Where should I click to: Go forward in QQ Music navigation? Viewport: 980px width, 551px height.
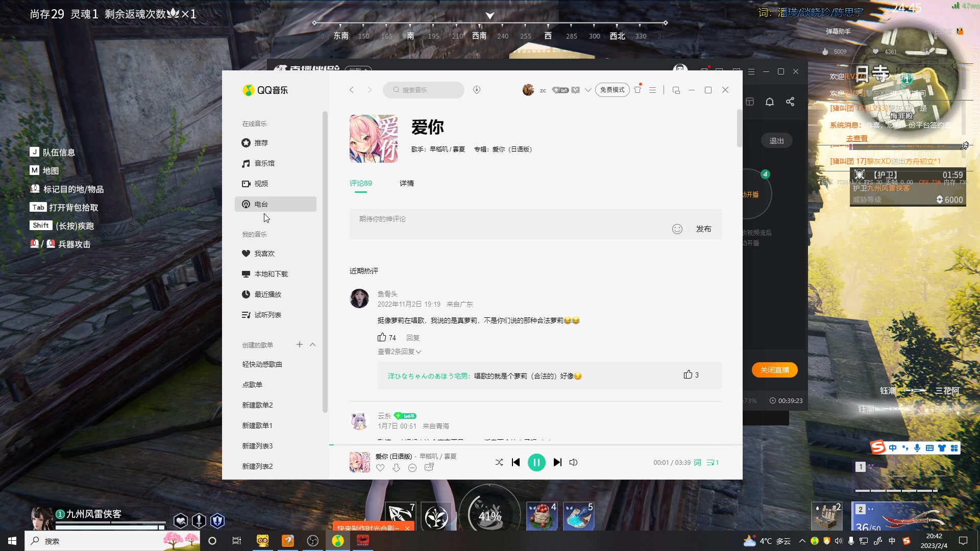(370, 90)
